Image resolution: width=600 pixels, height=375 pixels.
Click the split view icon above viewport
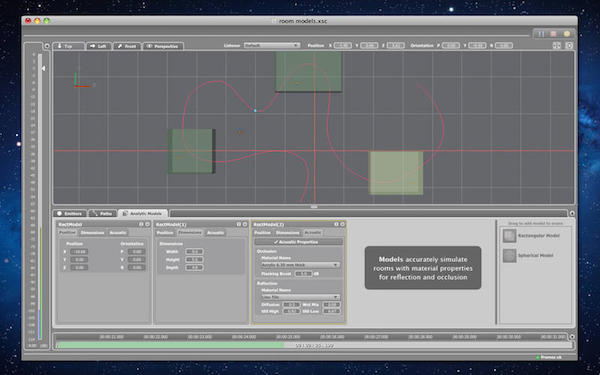(556, 46)
